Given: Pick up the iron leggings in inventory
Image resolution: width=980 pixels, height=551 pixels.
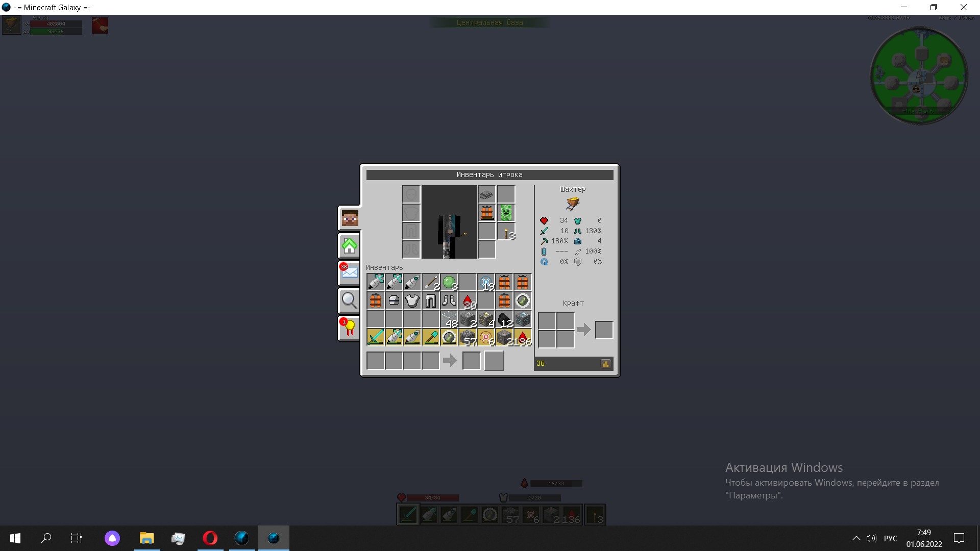Looking at the screenshot, I should [431, 300].
